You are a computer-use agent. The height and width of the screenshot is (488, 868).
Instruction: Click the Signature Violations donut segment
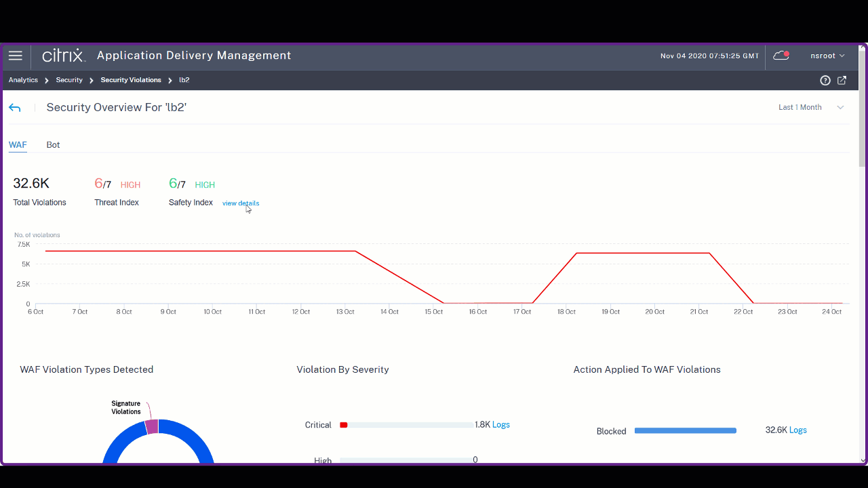[x=152, y=426]
